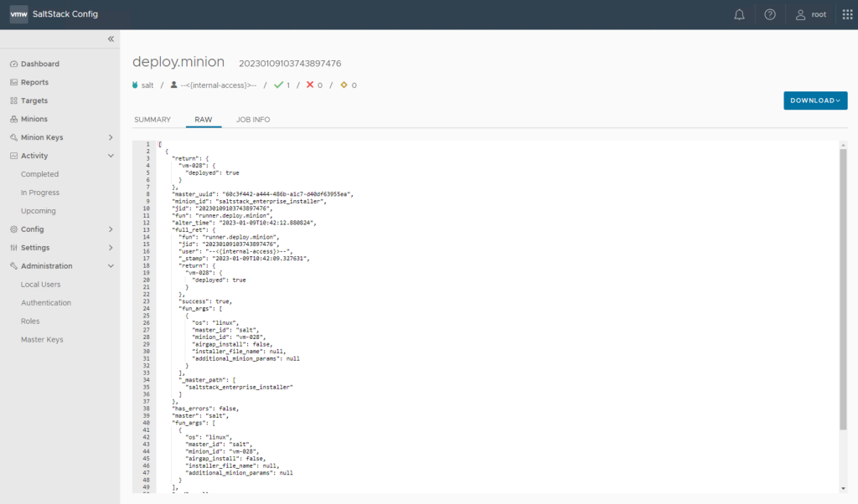858x504 pixels.
Task: Select the Raw tab
Action: tap(204, 119)
